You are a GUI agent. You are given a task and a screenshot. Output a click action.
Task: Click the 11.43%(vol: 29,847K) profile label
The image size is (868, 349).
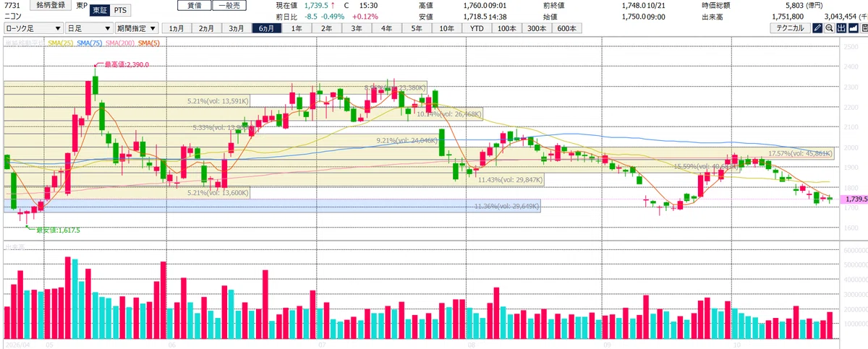(x=509, y=179)
